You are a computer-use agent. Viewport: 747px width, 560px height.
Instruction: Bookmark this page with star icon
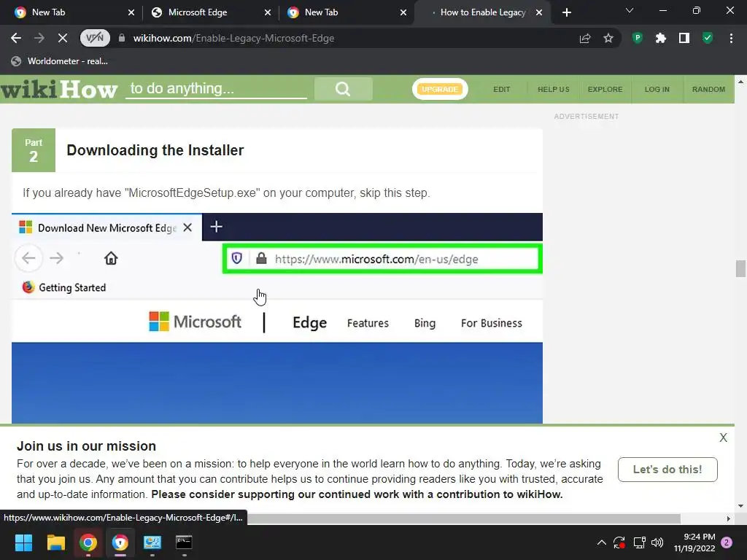pyautogui.click(x=608, y=38)
